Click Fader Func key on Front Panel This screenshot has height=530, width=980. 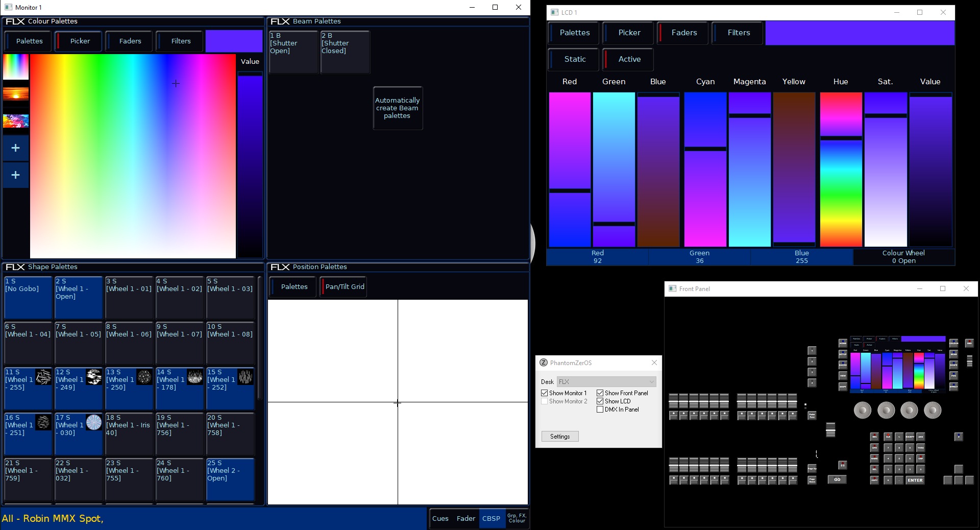click(812, 416)
